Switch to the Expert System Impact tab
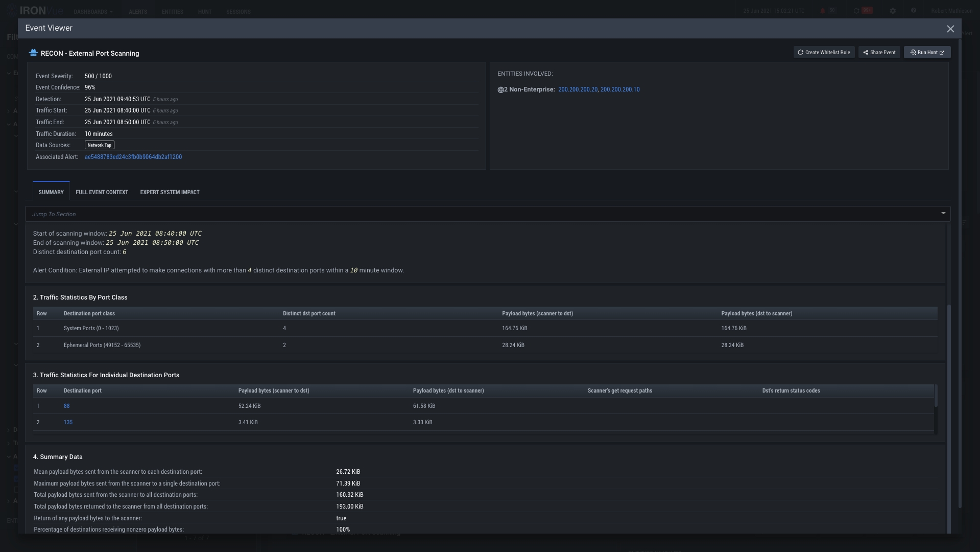 click(x=170, y=193)
